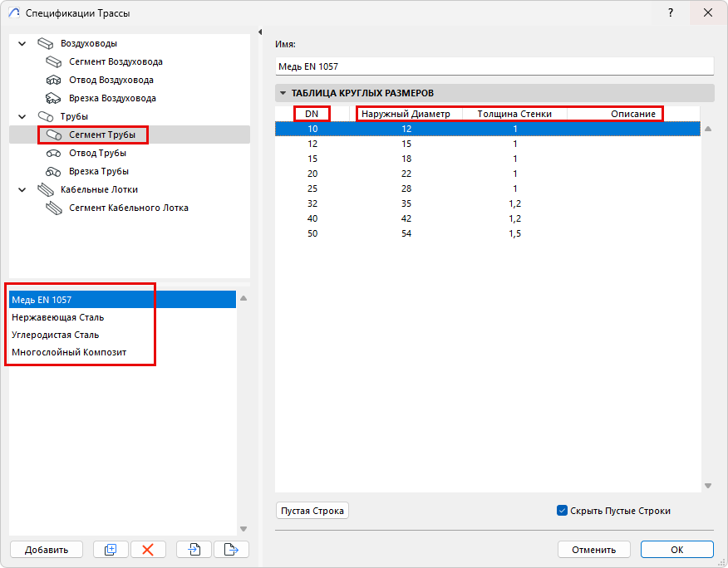This screenshot has width=728, height=568.
Task: Click the Сегмент Трубы pipe icon
Action: coord(54,135)
